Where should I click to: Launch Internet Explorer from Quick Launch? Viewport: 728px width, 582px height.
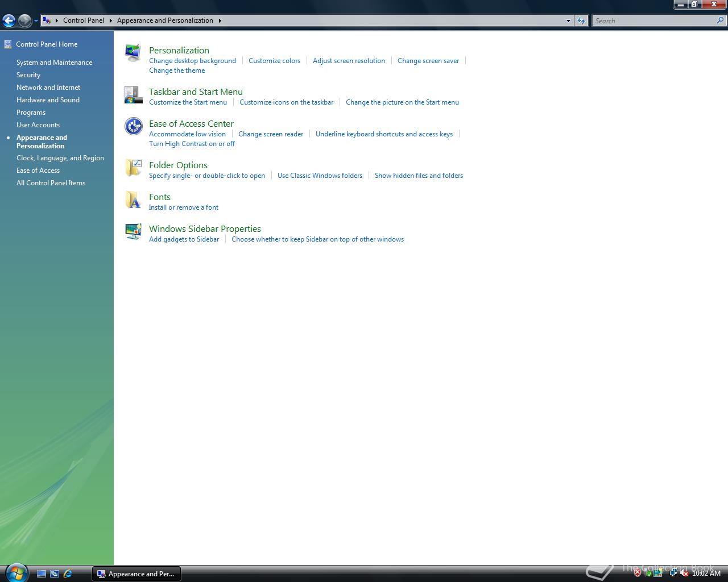click(68, 574)
